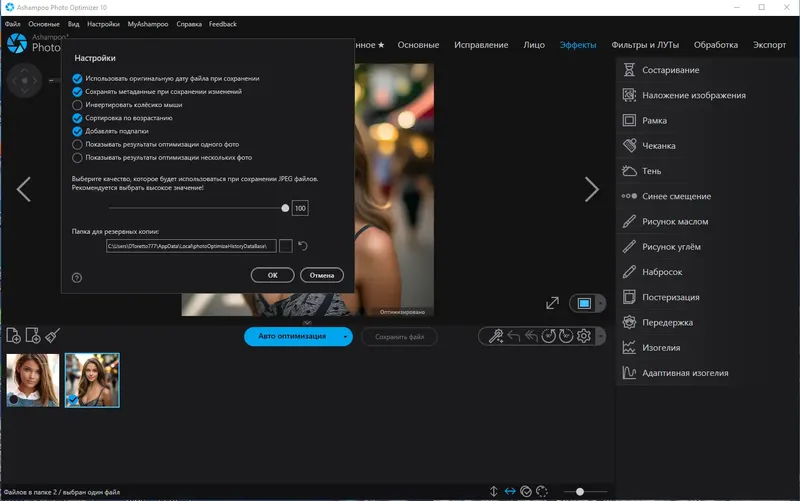Choose the Чеканка emboss effect
800x501 pixels.
[648, 146]
